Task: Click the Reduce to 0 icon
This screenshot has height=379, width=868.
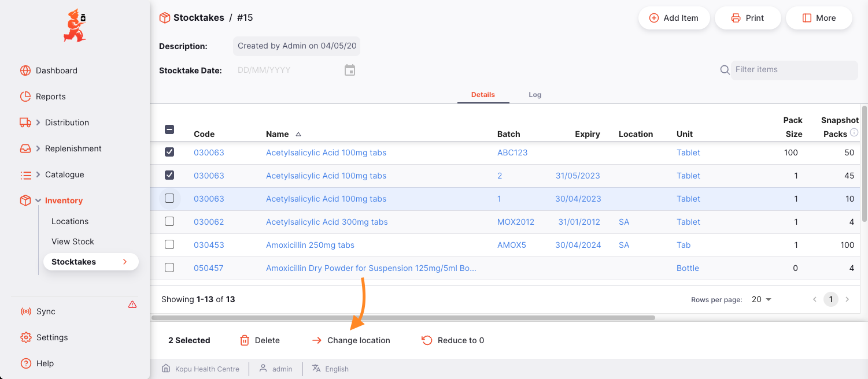Action: [x=427, y=340]
